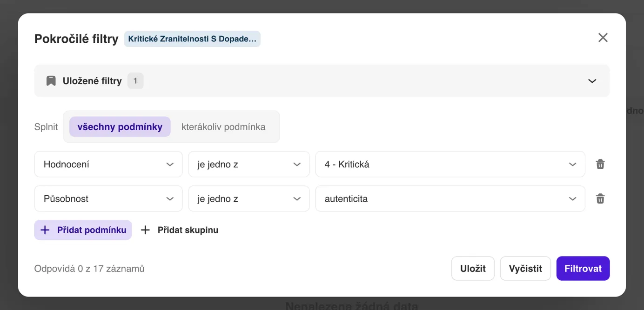Expand the Uložené filtry section chevron
644x310 pixels.
(x=592, y=81)
